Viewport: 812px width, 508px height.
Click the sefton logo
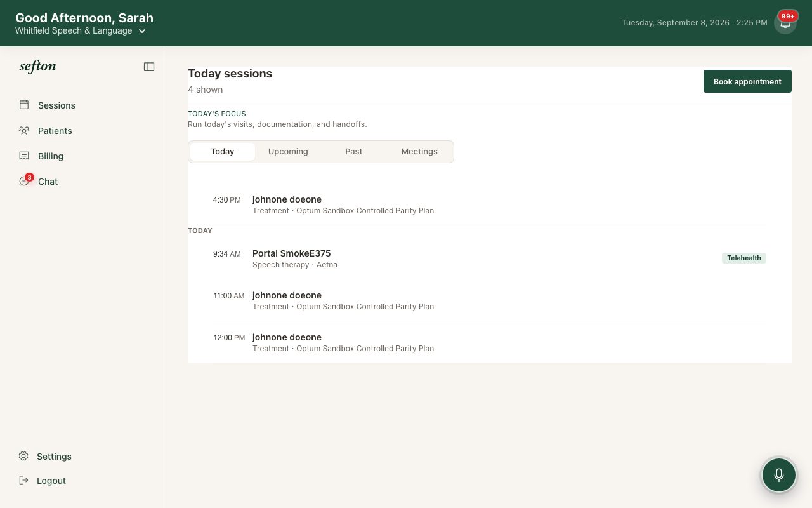[37, 67]
